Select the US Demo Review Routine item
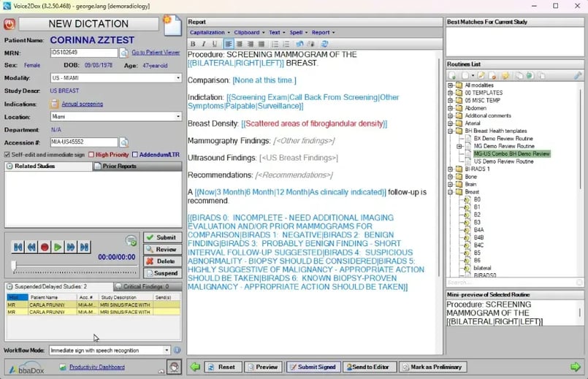This screenshot has height=379, width=588. [x=503, y=161]
